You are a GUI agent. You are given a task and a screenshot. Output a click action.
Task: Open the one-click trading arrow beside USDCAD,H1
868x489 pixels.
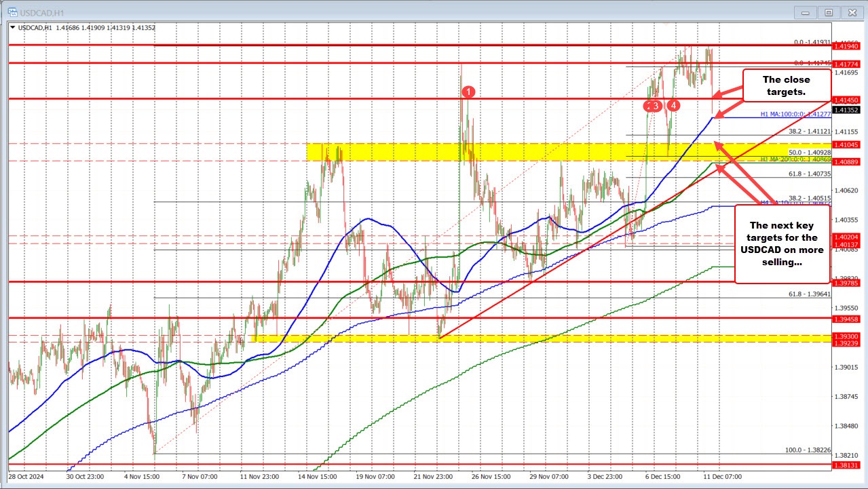tap(13, 28)
